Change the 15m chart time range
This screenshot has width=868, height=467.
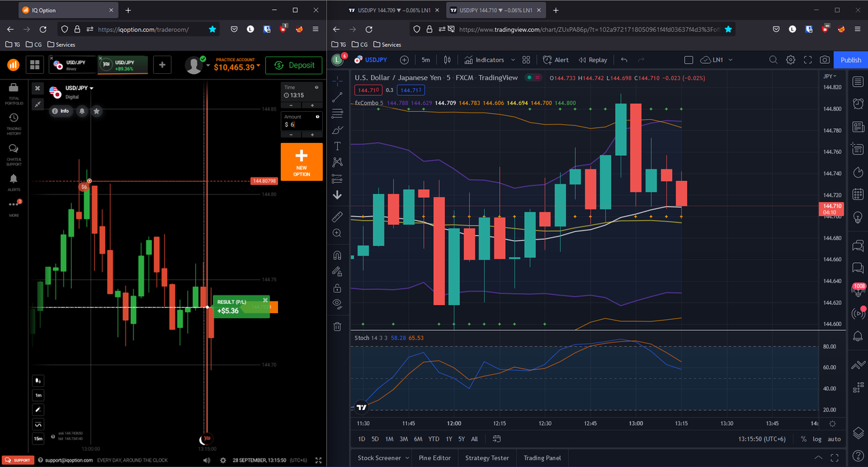click(39, 439)
